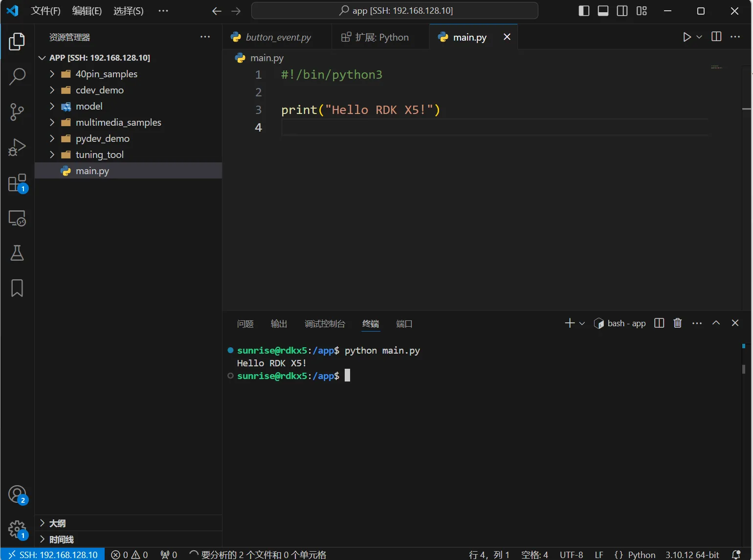Go forward with the right arrow

tap(236, 11)
